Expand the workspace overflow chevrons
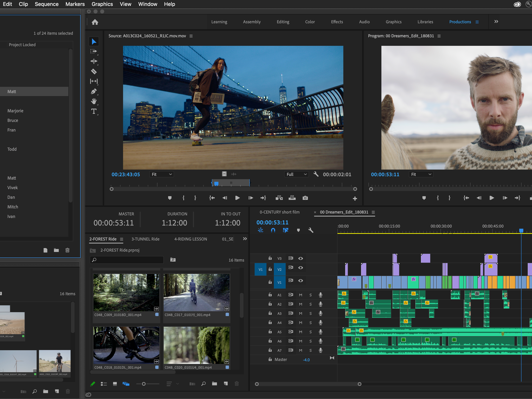532x399 pixels. pos(496,22)
